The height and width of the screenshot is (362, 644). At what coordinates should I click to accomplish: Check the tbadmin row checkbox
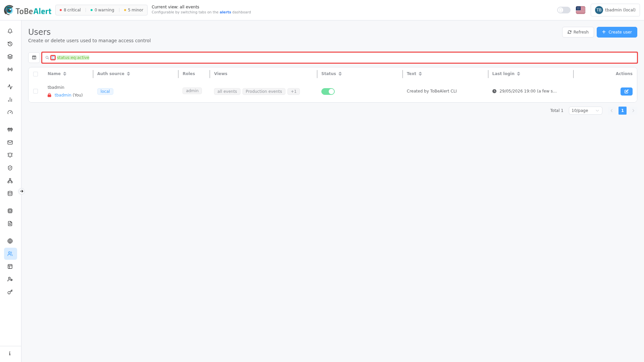coord(36,91)
